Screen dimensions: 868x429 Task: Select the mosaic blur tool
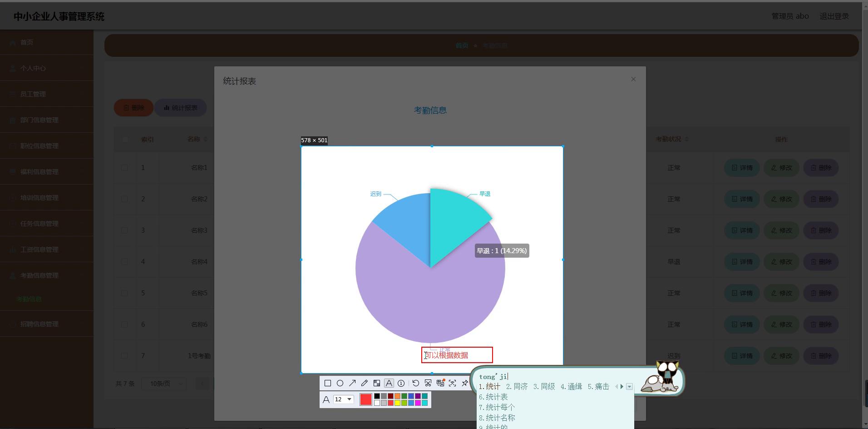point(376,383)
